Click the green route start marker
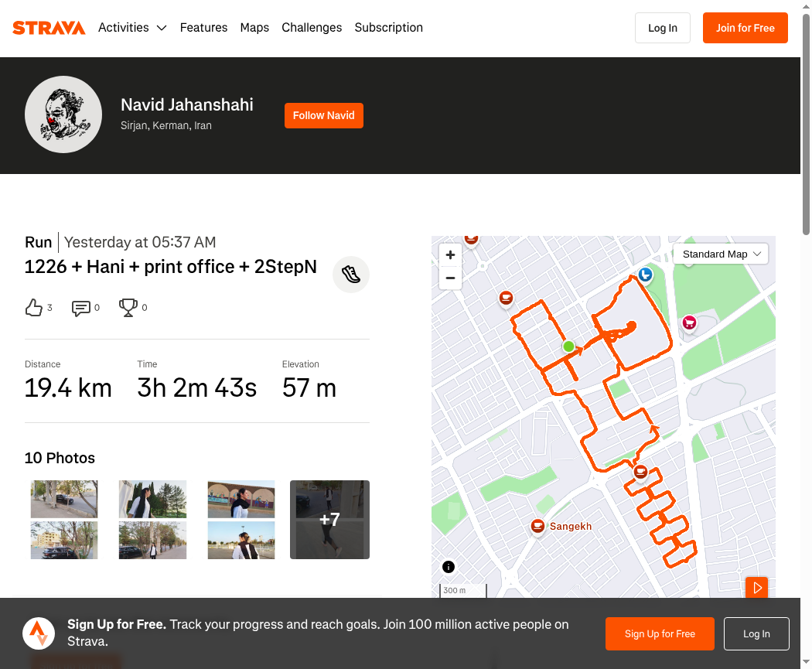 tap(568, 346)
